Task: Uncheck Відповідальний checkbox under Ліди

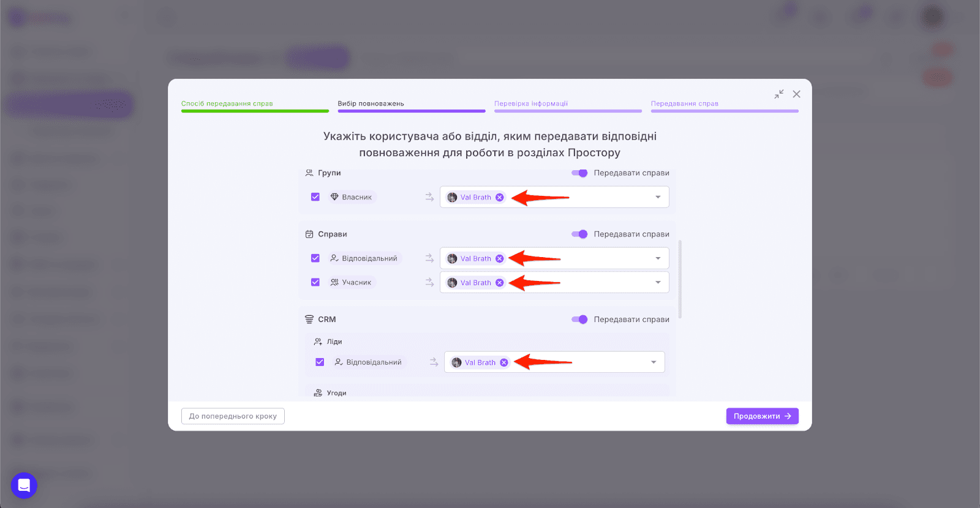Action: click(x=320, y=362)
